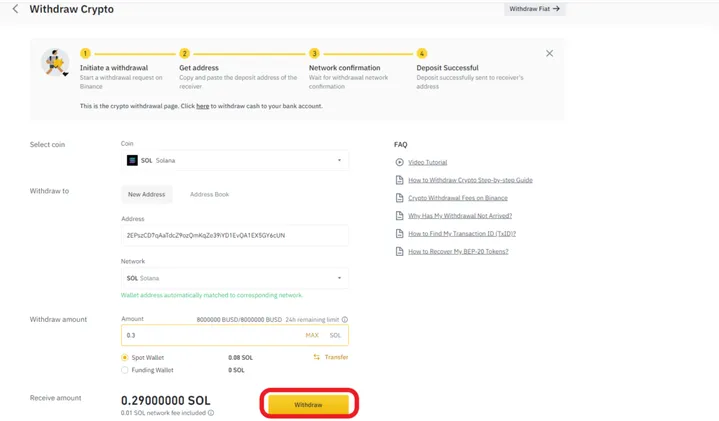Open Crypto Withdrawal Fees on Binance
Screen dimensions: 719x421
458,198
